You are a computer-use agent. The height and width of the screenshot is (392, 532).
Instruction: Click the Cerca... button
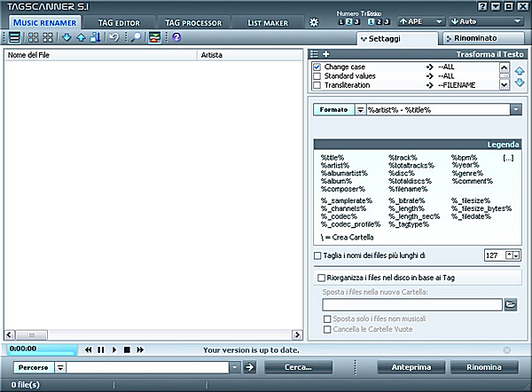(298, 367)
